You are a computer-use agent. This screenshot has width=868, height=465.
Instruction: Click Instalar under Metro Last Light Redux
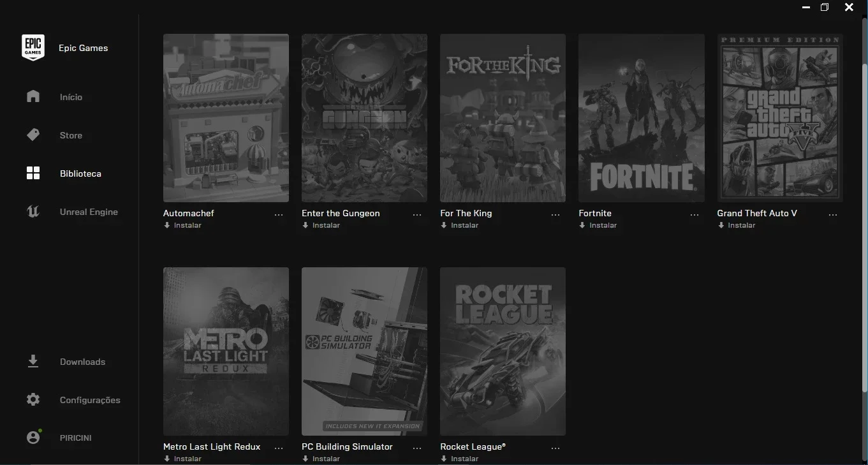pos(188,459)
